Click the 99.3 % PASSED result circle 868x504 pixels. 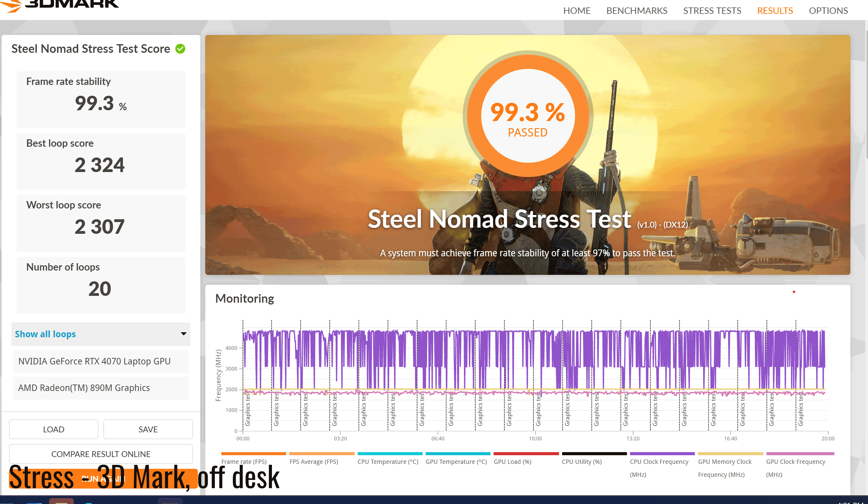coord(528,116)
